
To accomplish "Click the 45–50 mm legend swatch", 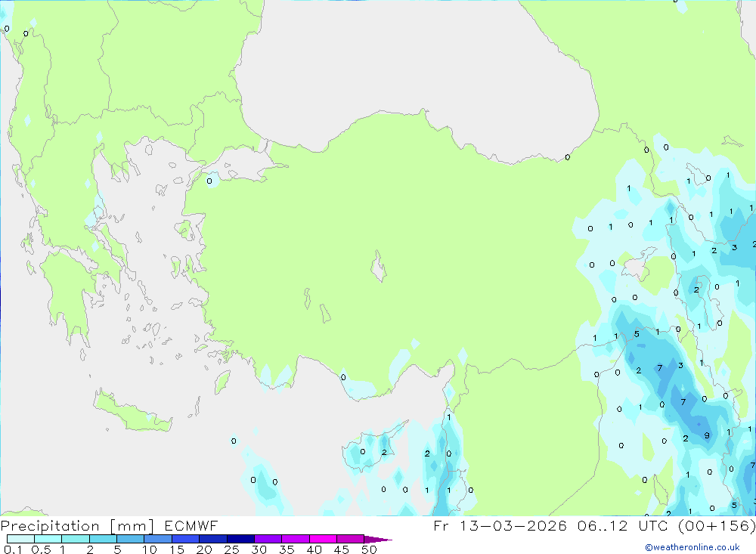I will coord(351,539).
